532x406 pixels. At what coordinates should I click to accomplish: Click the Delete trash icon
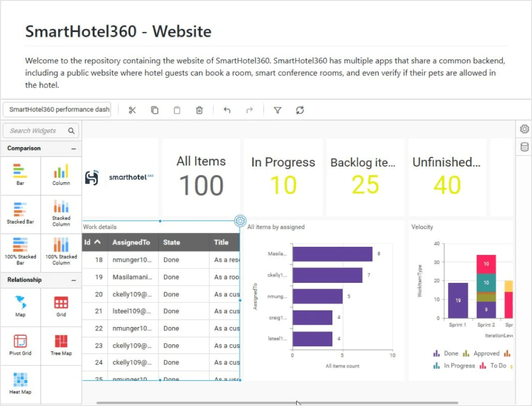pos(199,110)
